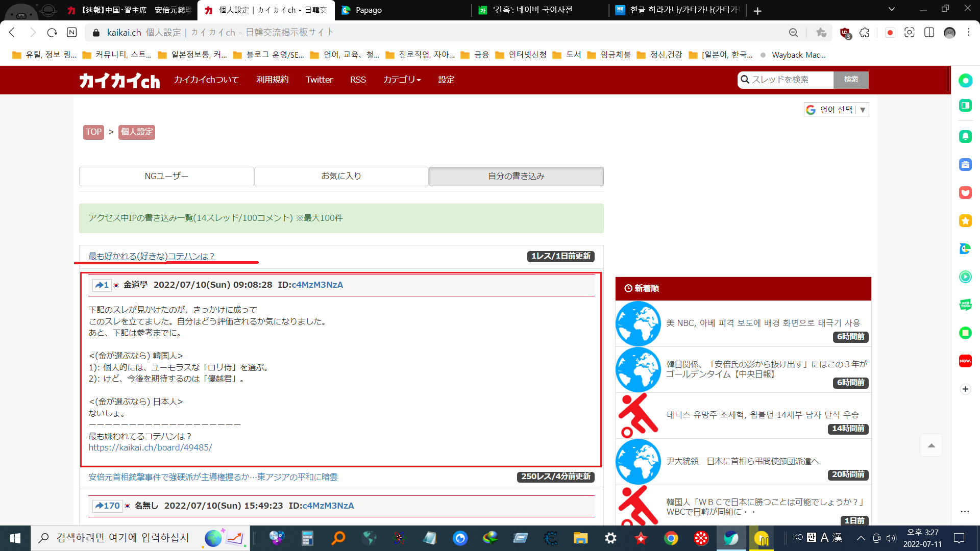
Task: Click the bookmark star icon in address bar
Action: tap(821, 33)
